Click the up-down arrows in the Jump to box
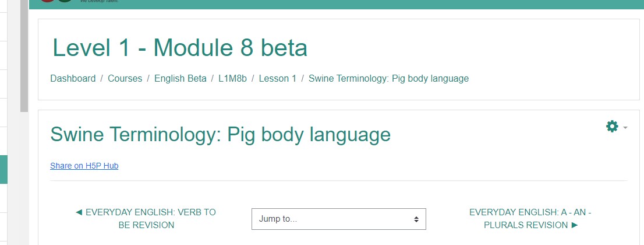 [416, 219]
